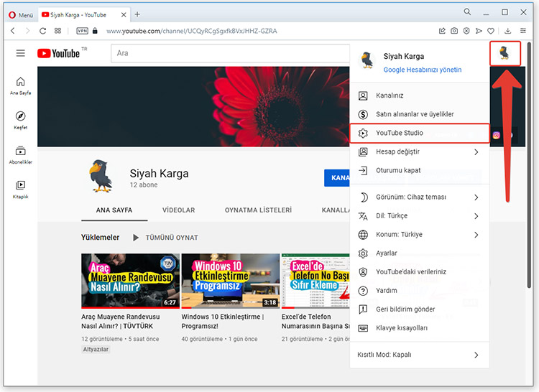Open the YouTube hamburger guide menu

(x=21, y=53)
